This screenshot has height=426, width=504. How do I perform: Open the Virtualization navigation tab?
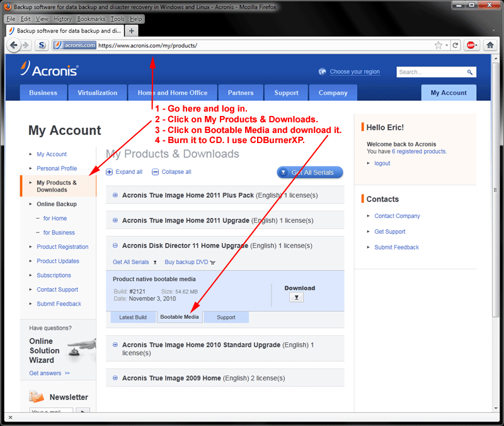(98, 93)
